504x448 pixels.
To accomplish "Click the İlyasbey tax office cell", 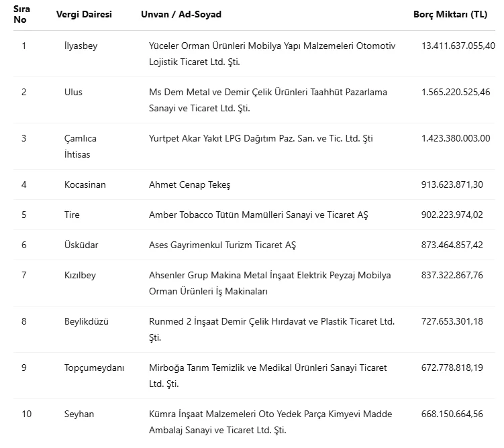I will pos(81,46).
